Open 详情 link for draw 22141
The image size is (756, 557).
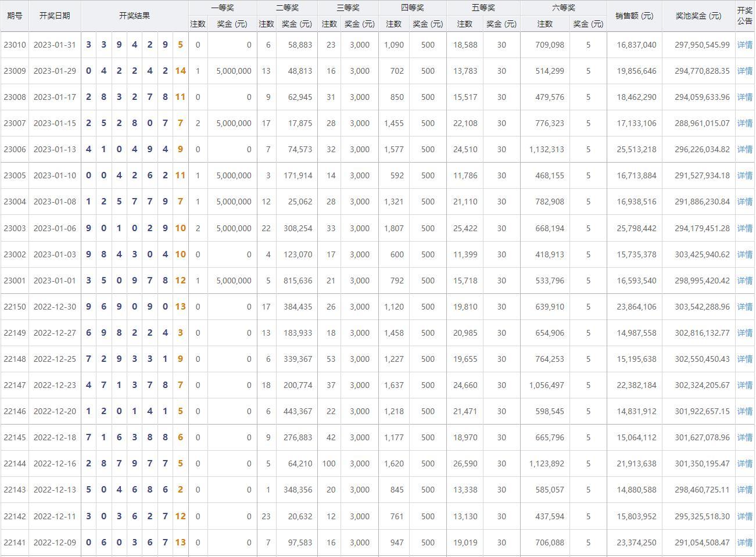click(x=744, y=542)
